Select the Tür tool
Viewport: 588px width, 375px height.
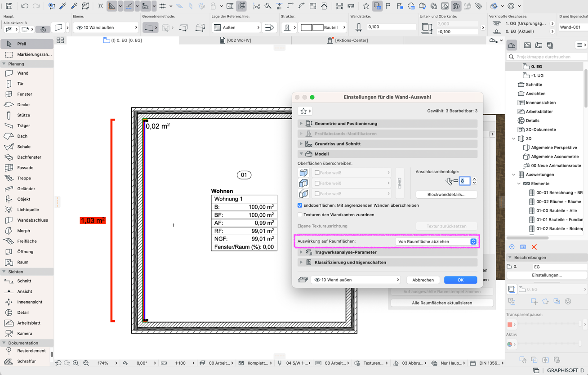pyautogui.click(x=27, y=84)
